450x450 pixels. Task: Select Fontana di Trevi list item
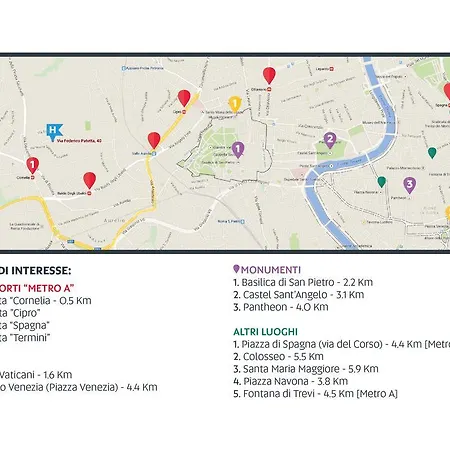click(x=315, y=394)
